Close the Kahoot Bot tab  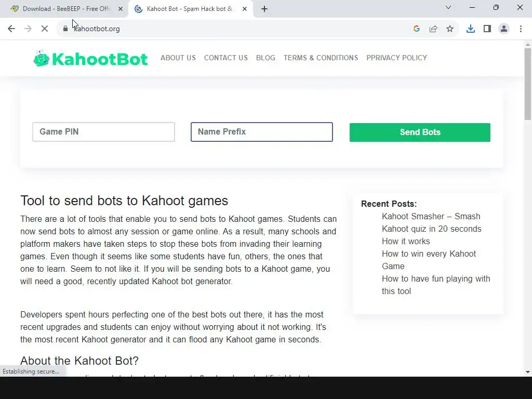click(x=245, y=9)
